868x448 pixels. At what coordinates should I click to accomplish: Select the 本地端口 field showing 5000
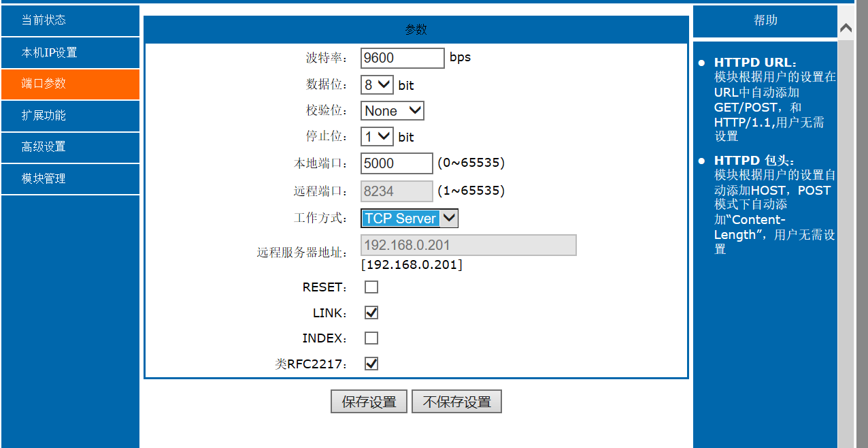tap(397, 163)
